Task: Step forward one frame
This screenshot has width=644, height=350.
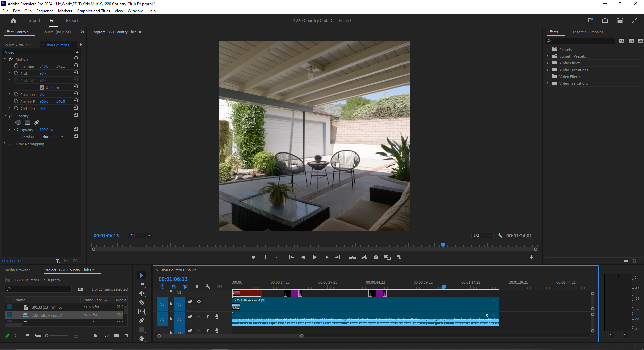Action: point(326,257)
